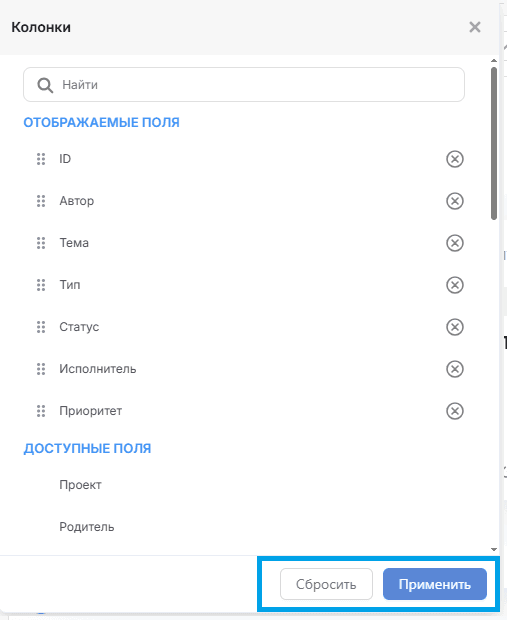Click the drag handle next to ID
Image resolution: width=507 pixels, height=620 pixels.
tap(41, 159)
